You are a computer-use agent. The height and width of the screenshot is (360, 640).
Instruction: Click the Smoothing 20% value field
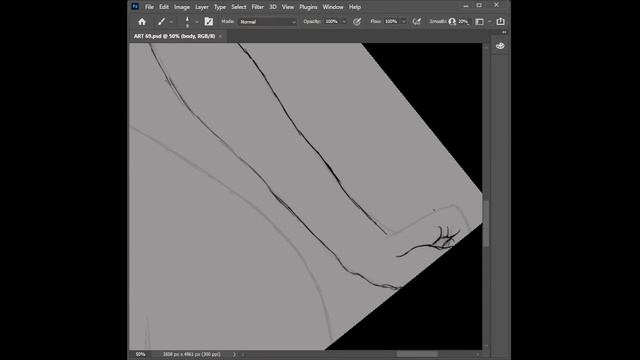[x=463, y=22]
